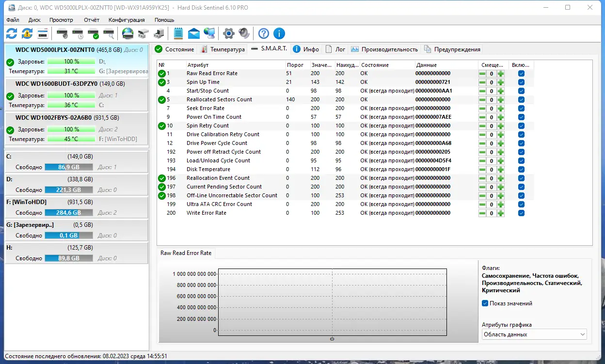Click the C: drive free space bar
This screenshot has width=605, height=364.
pos(68,167)
